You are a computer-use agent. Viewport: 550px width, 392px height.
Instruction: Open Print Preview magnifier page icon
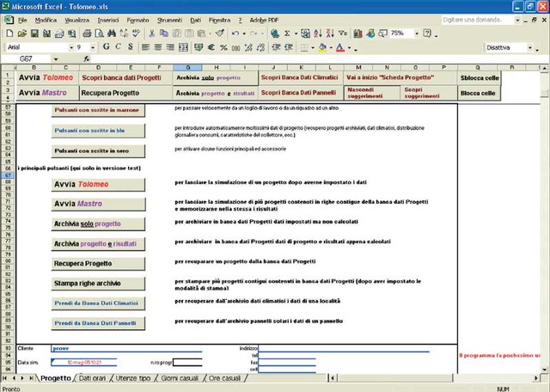pos(100,34)
